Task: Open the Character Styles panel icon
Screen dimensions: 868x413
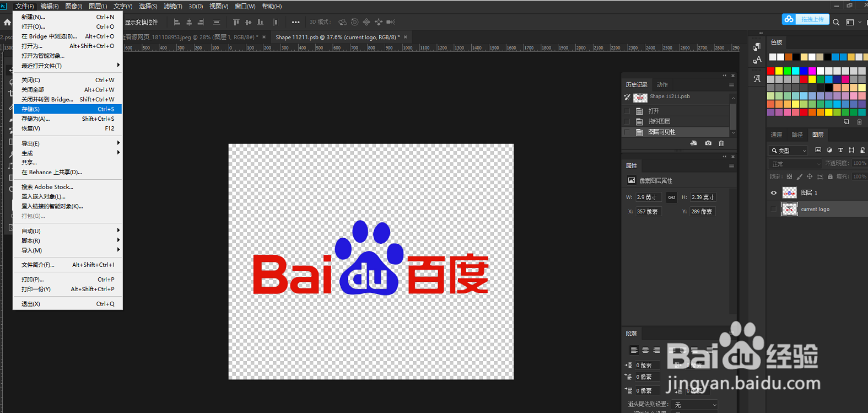Action: tap(757, 60)
